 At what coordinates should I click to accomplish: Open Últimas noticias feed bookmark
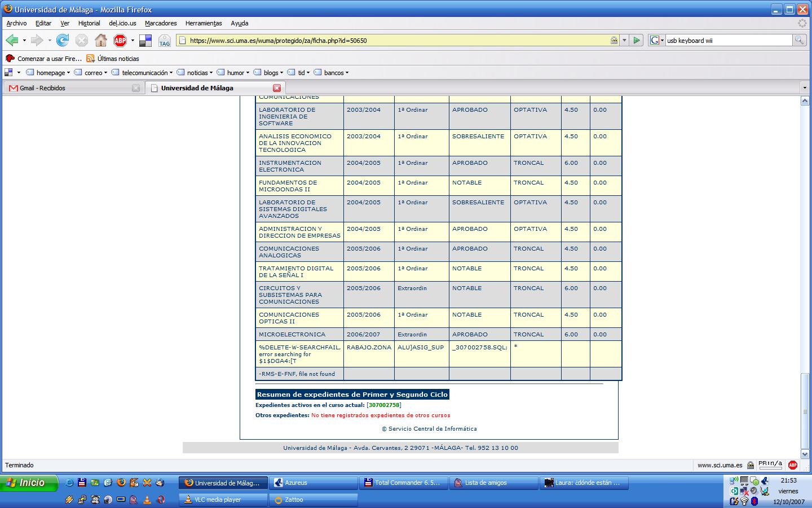click(x=118, y=59)
